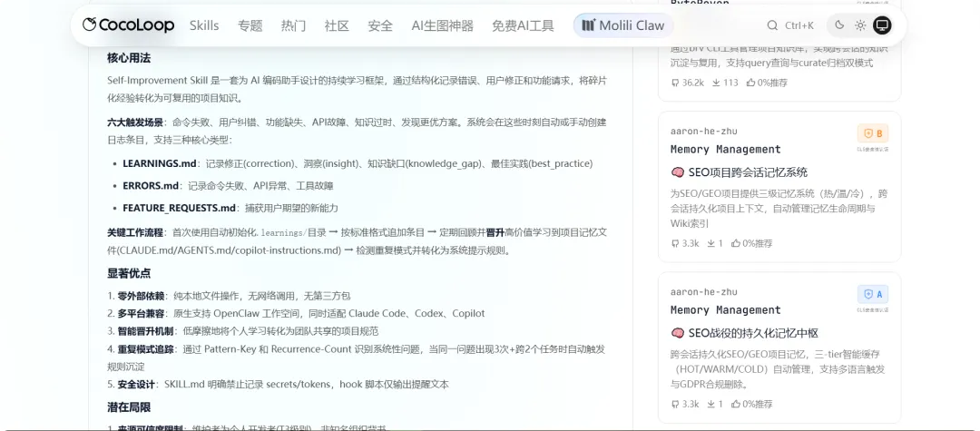Click the 重复模式追踪 list item
This screenshot has height=431, width=980.
(357, 358)
